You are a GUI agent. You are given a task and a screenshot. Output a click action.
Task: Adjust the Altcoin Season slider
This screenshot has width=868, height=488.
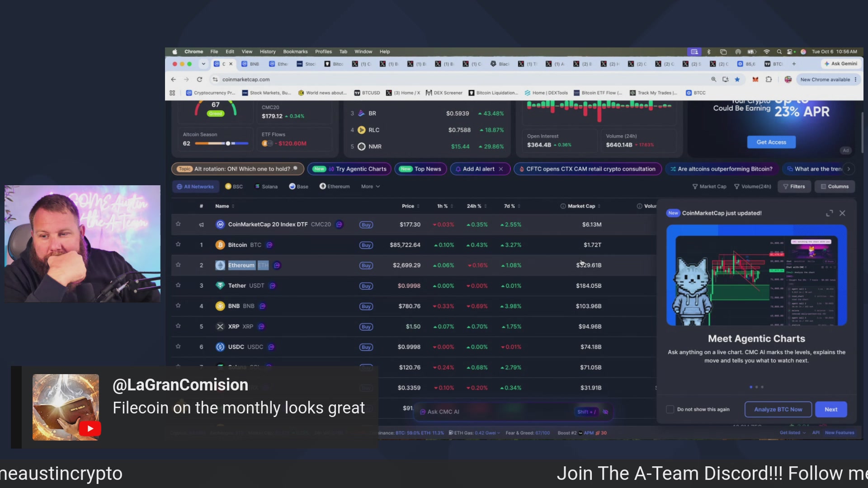[x=228, y=143]
